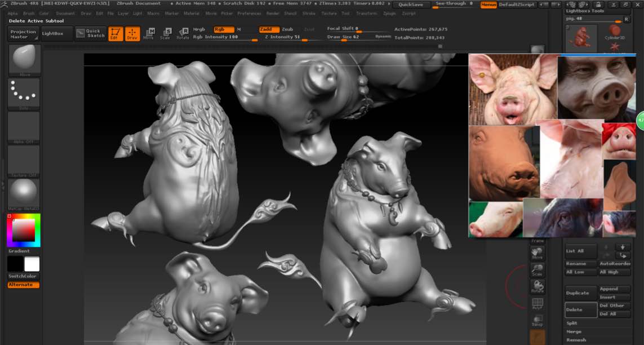Click the Del Other button
Image resolution: width=644 pixels, height=345 pixels.
[615, 306]
